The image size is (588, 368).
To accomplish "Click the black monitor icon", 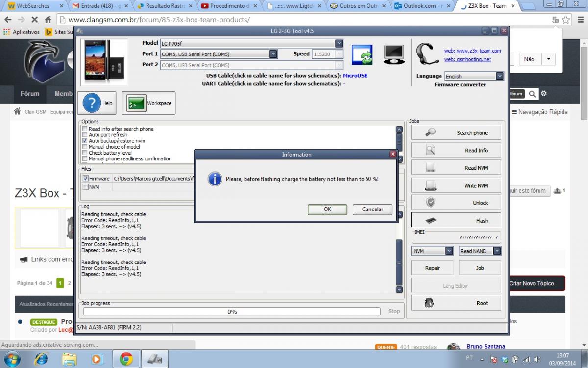I will click(x=393, y=54).
